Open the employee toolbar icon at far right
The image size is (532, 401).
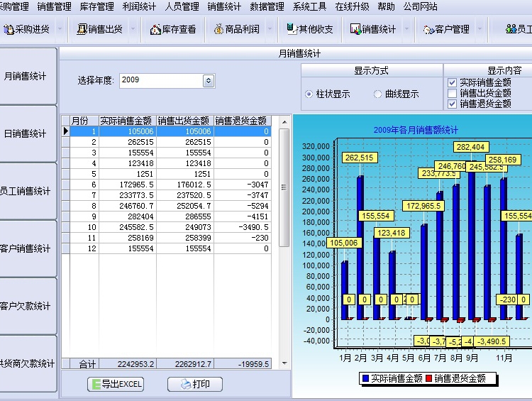[x=511, y=29]
